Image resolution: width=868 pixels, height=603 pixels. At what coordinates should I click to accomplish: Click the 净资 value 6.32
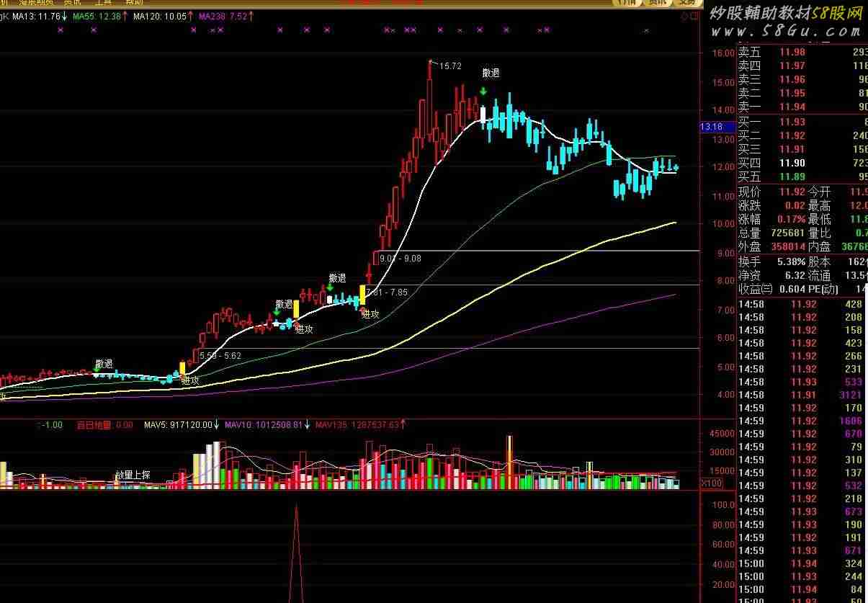tap(795, 275)
